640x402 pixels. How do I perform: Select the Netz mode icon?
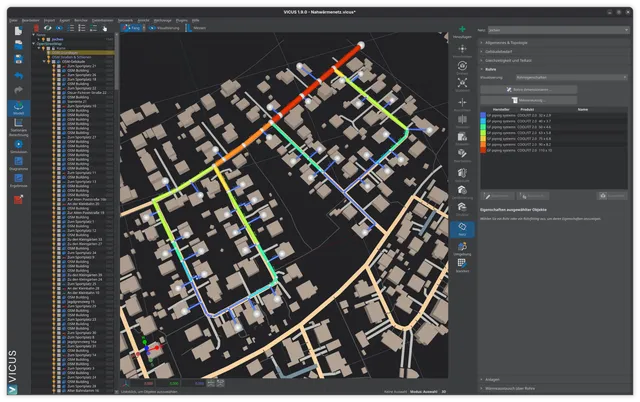(462, 229)
